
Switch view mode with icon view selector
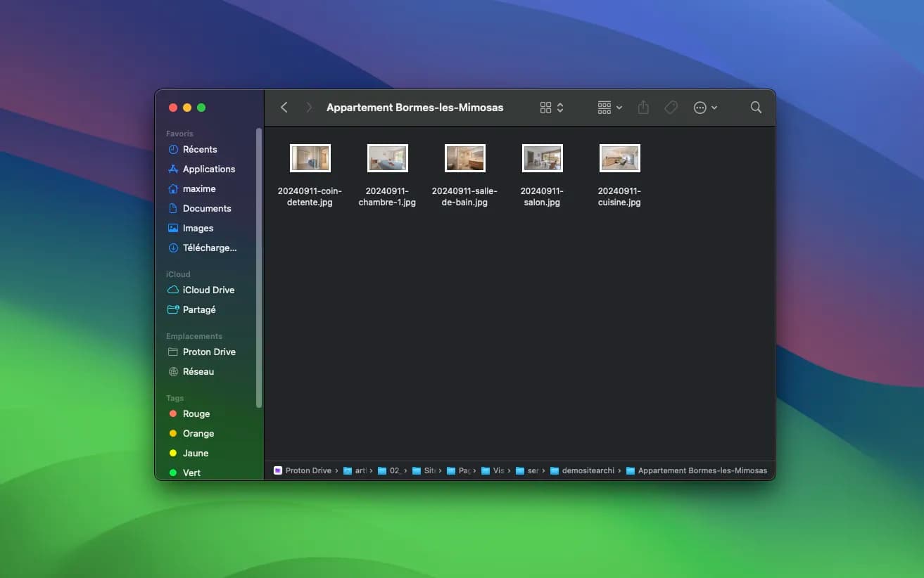click(552, 108)
